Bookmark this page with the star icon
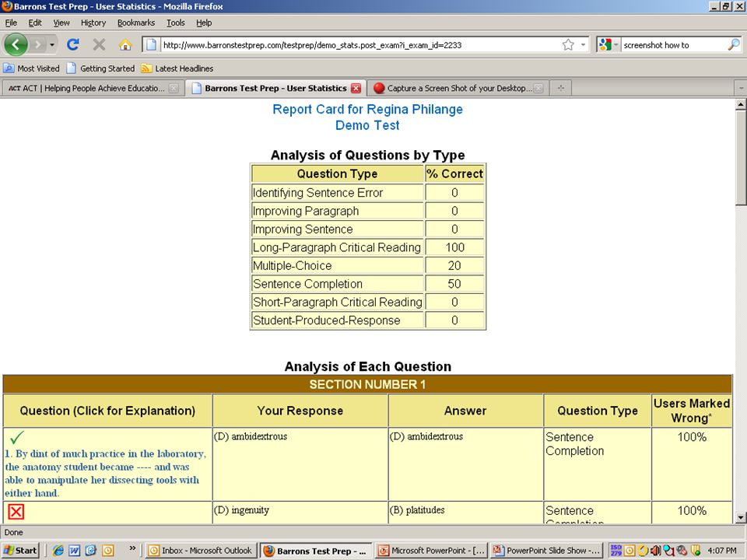The height and width of the screenshot is (560, 747). pos(568,45)
